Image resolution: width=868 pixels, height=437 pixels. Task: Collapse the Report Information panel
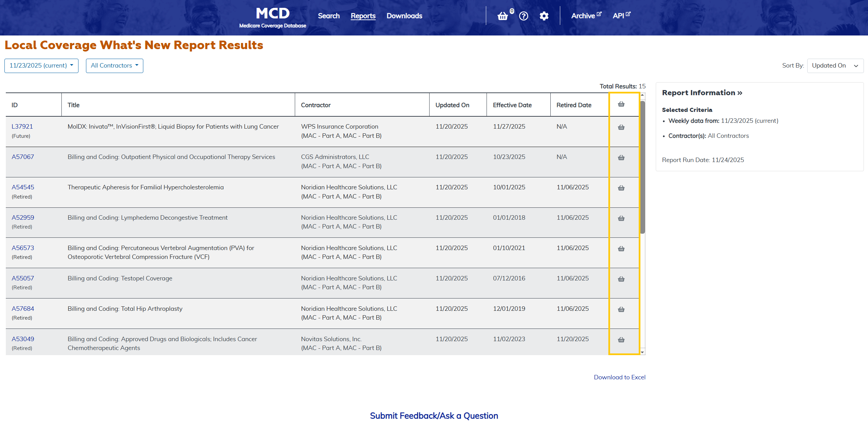click(x=702, y=93)
